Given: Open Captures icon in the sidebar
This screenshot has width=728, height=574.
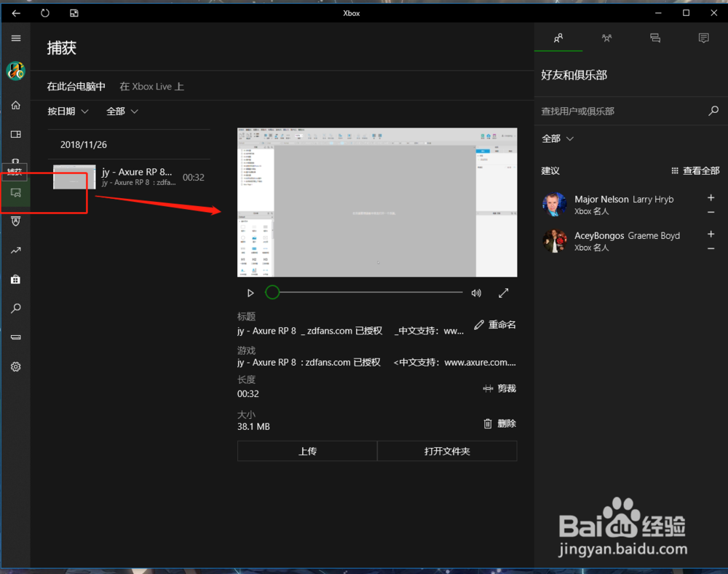Looking at the screenshot, I should 16,192.
